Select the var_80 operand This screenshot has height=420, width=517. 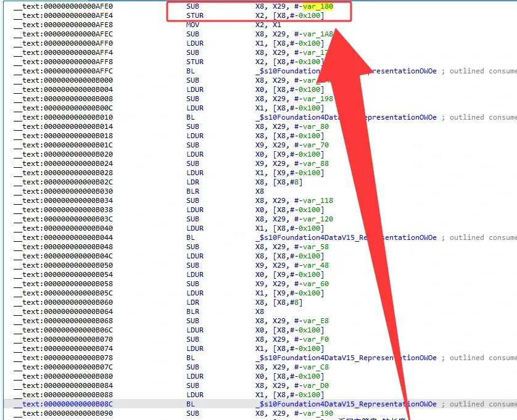pos(316,126)
